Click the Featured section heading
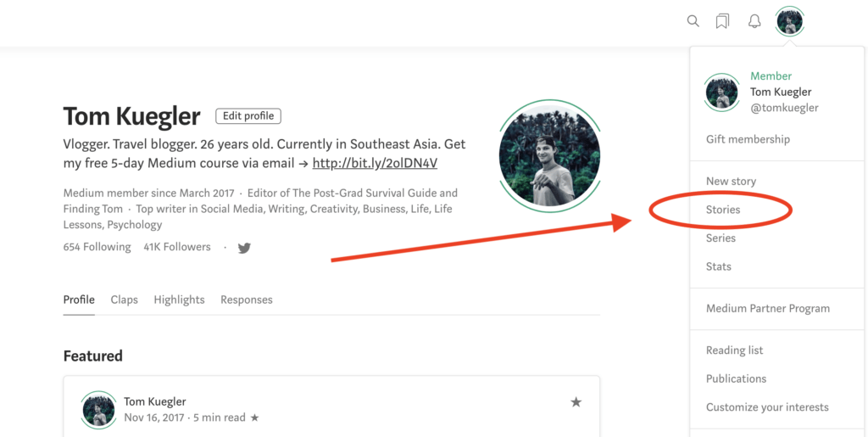This screenshot has height=437, width=868. point(93,356)
